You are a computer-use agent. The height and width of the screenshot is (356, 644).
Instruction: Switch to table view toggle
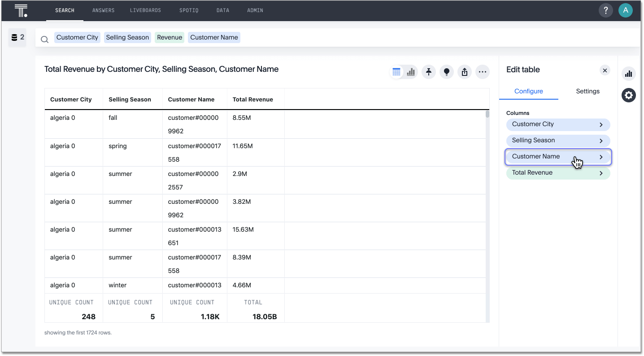[396, 72]
